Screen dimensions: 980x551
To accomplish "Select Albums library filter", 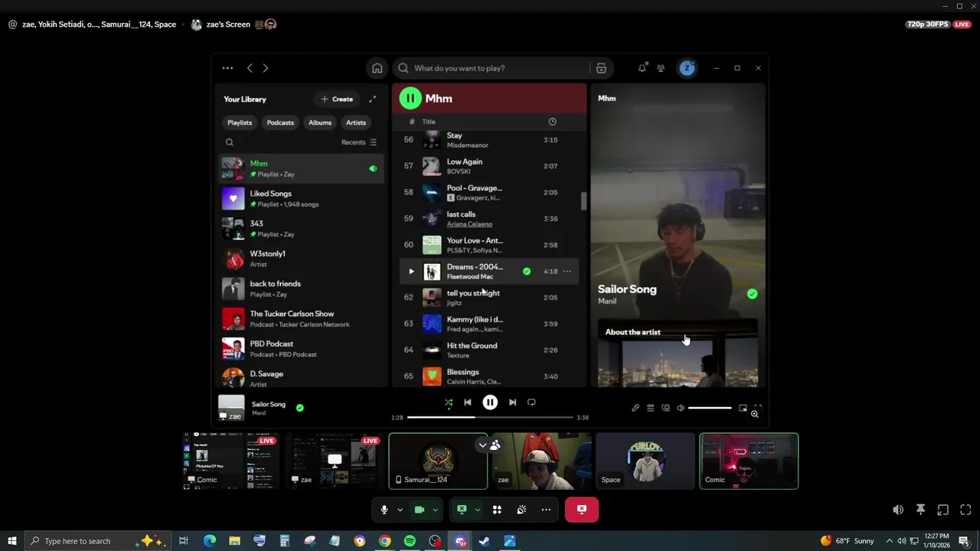I will (320, 122).
